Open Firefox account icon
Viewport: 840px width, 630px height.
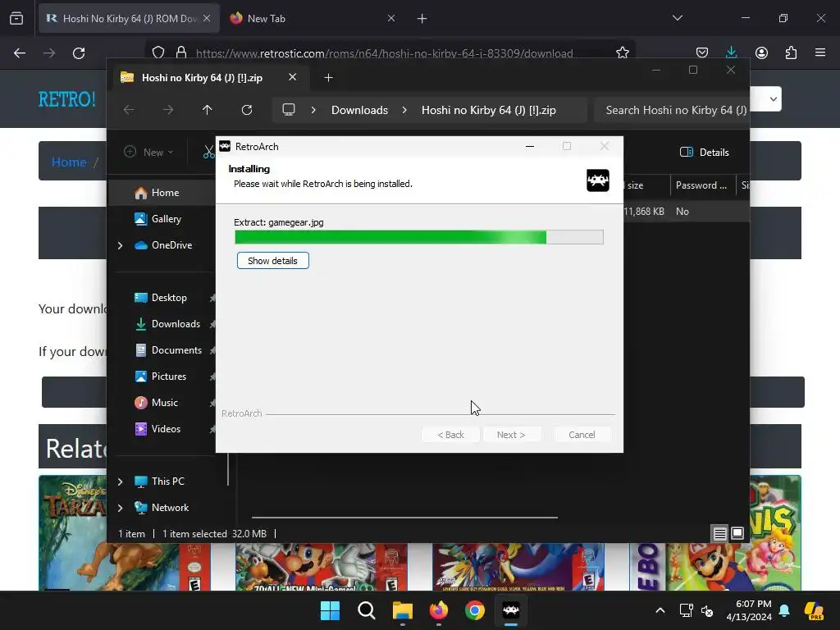click(761, 53)
